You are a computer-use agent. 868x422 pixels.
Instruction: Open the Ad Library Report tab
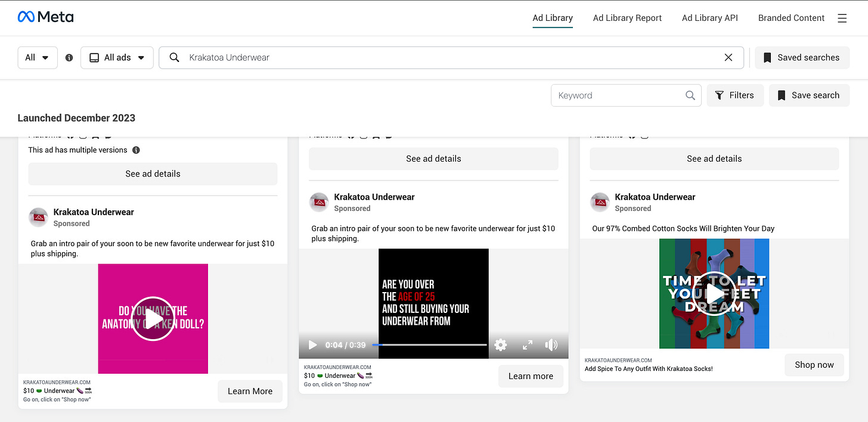pos(627,18)
